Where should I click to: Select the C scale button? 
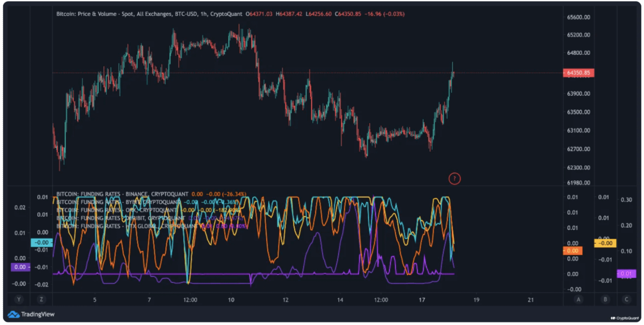627,299
